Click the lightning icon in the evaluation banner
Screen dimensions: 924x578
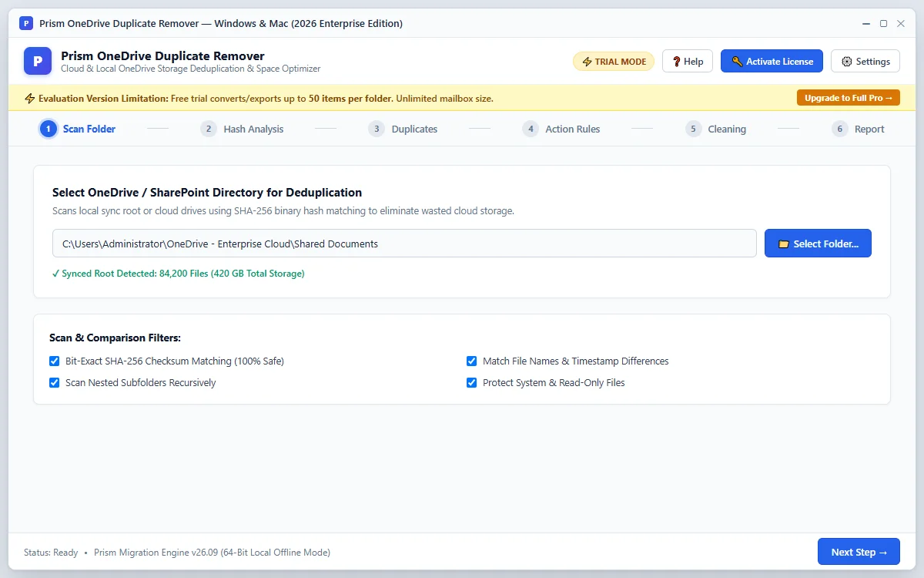[x=30, y=98]
